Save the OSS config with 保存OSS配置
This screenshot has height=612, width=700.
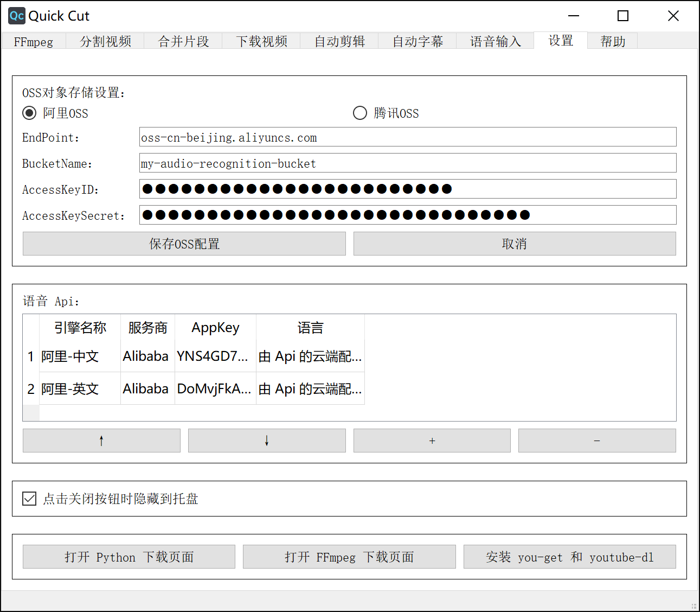(184, 244)
